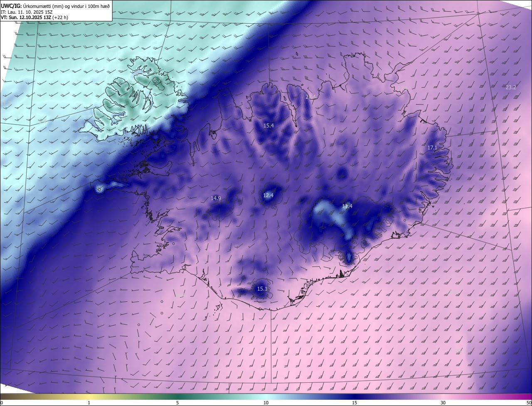Click the 14.9 value label on the map
The height and width of the screenshot is (406, 532).
(x=216, y=198)
